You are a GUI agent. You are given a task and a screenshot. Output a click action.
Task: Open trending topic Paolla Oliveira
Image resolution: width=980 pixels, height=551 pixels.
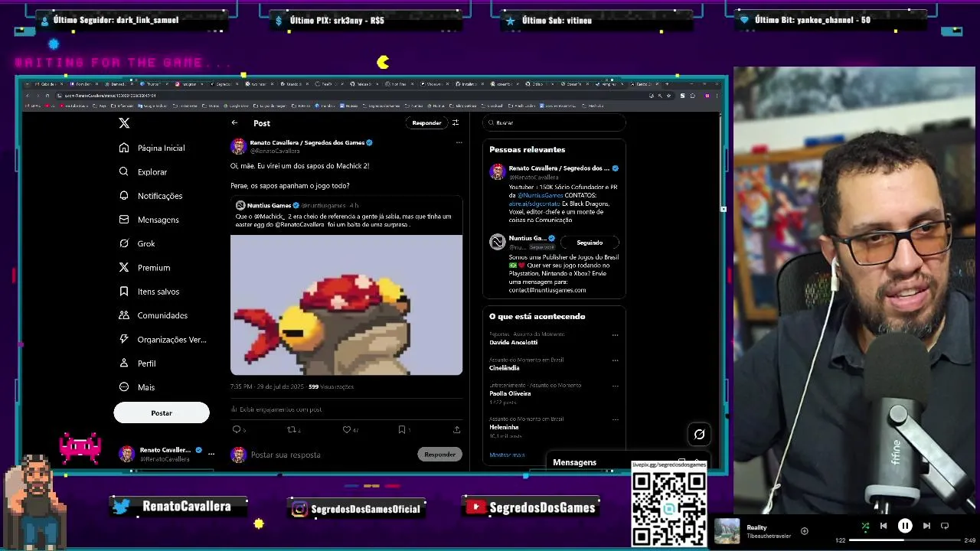tap(510, 393)
